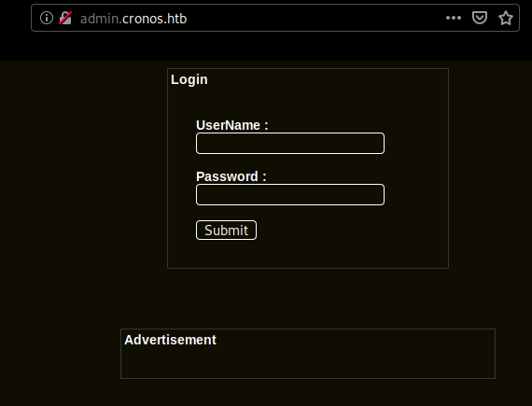Image resolution: width=532 pixels, height=406 pixels.
Task: Click blank space in address bar middle
Action: click(x=315, y=18)
